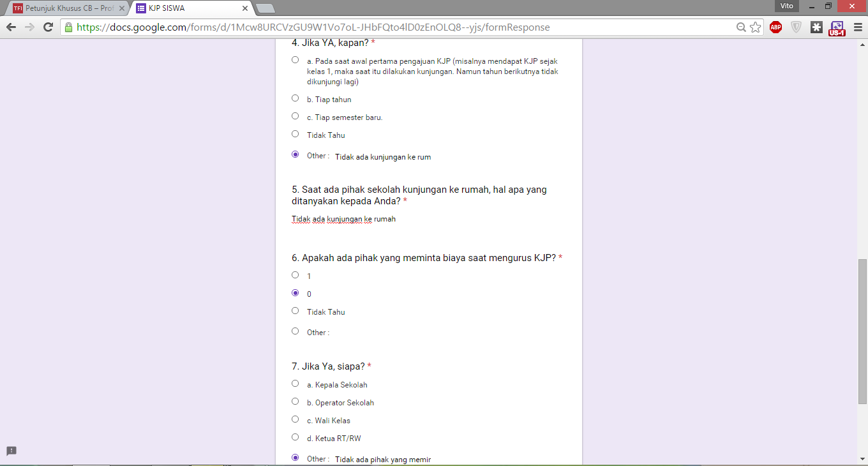Image resolution: width=868 pixels, height=466 pixels.
Task: Close the Petunjuk Khusus CB tab
Action: pyautogui.click(x=123, y=8)
